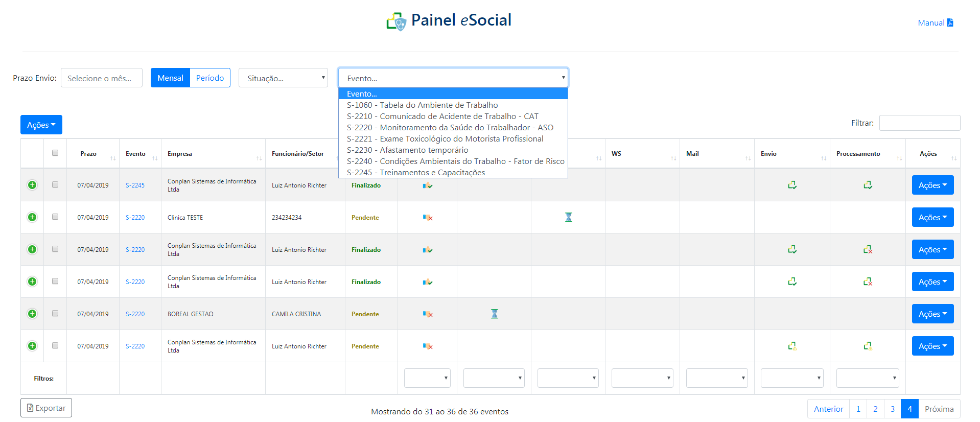980x422 pixels.
Task: Select S-2210 Comunicado de Acidente de Trabalho option
Action: (442, 116)
